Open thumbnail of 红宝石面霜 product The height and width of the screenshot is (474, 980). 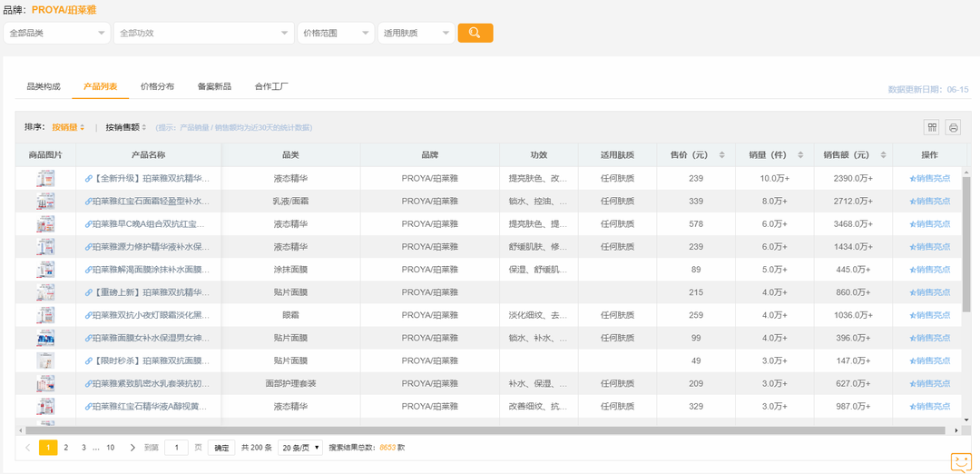coord(45,202)
